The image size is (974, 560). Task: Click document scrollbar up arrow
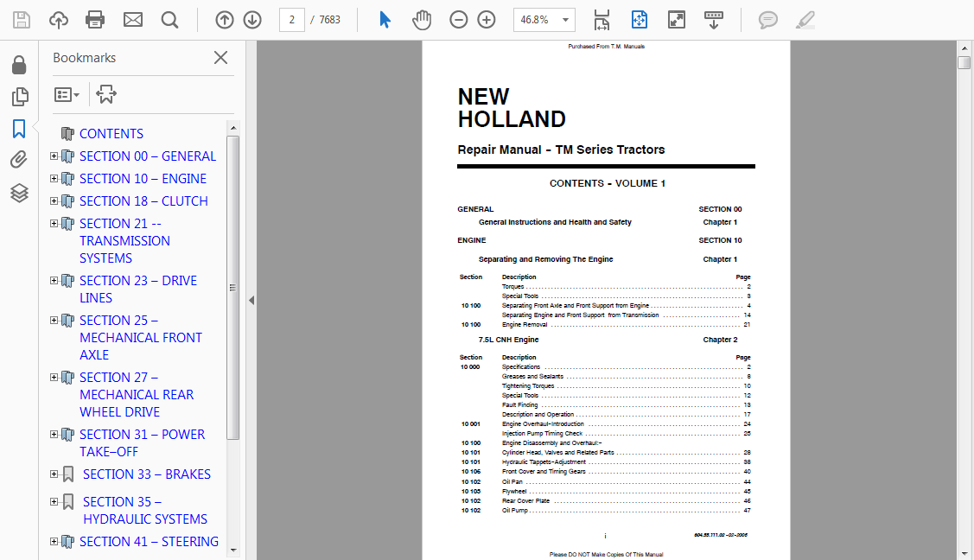(x=964, y=48)
